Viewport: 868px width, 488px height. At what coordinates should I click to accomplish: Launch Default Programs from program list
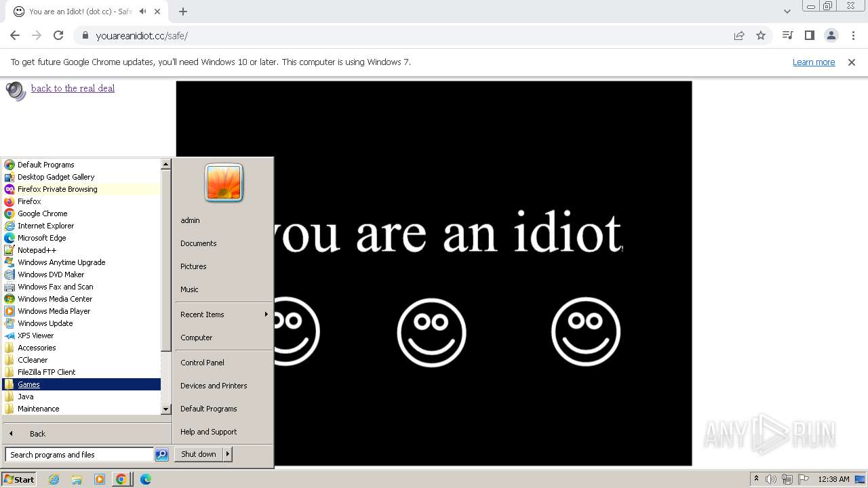tap(81, 165)
